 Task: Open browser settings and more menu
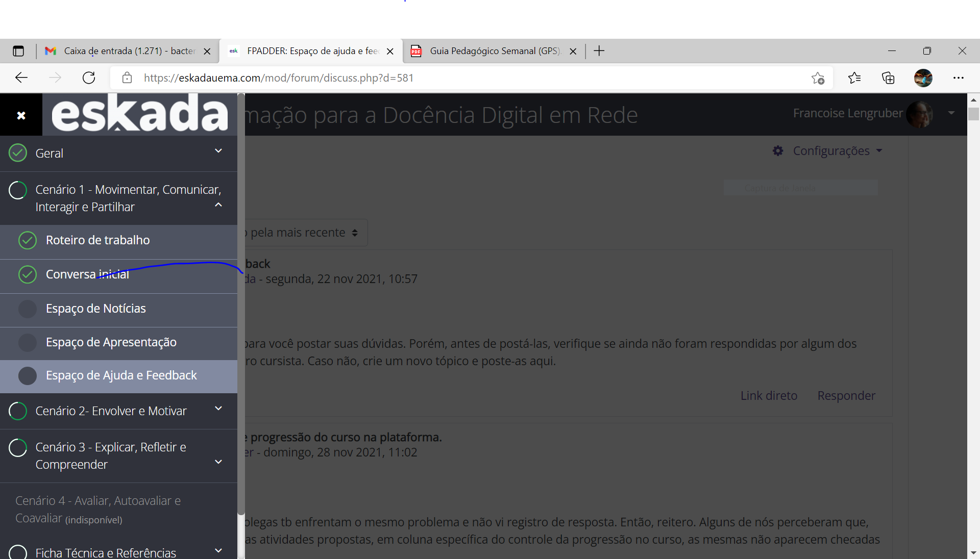pyautogui.click(x=958, y=78)
